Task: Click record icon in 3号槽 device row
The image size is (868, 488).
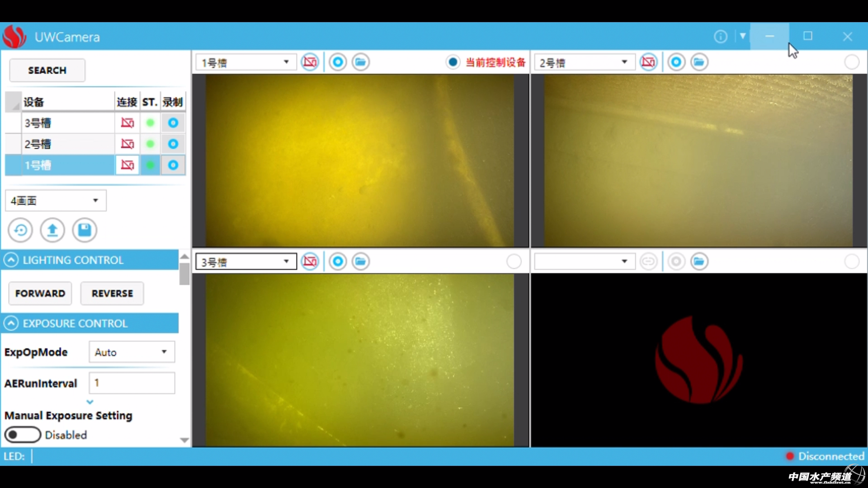Action: pos(173,123)
